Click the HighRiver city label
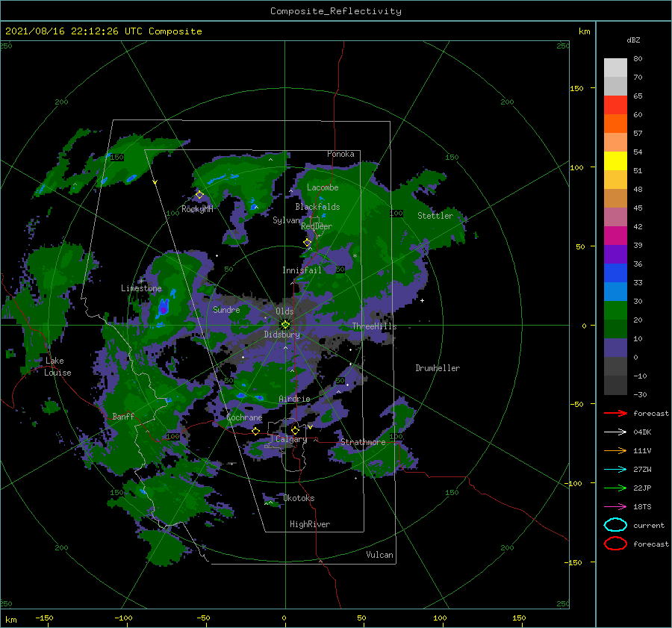 click(310, 524)
